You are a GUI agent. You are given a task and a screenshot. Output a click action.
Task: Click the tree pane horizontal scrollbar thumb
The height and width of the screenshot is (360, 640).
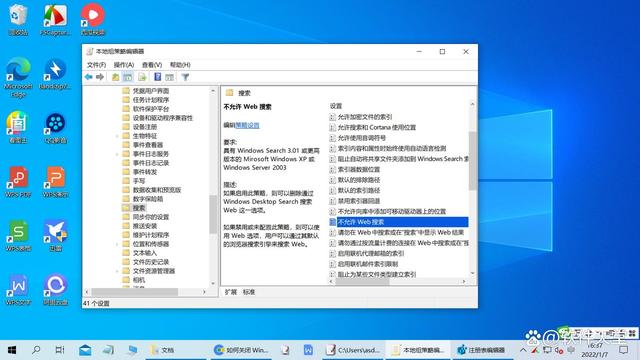click(135, 292)
